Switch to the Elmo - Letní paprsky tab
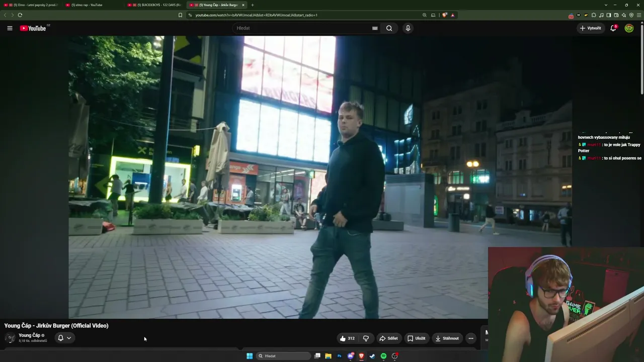The height and width of the screenshot is (362, 644). click(x=31, y=5)
